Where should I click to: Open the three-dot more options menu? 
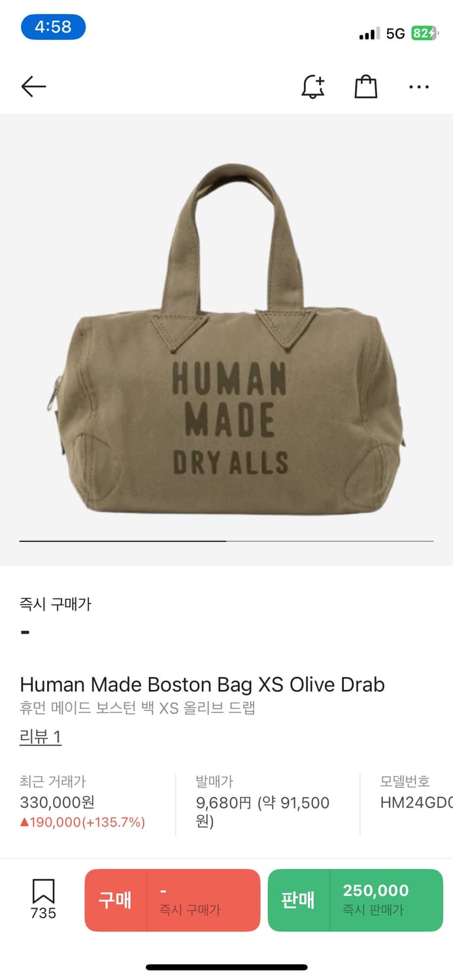(x=419, y=86)
